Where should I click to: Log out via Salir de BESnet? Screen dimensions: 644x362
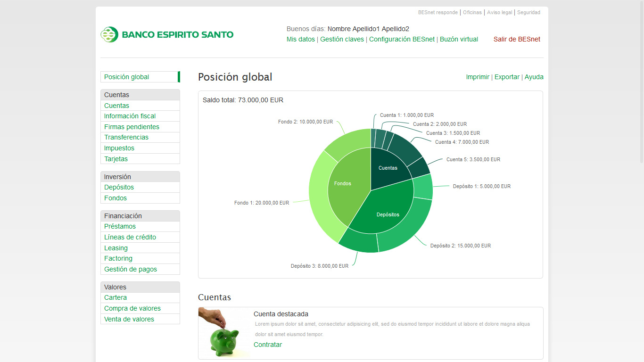click(x=517, y=39)
